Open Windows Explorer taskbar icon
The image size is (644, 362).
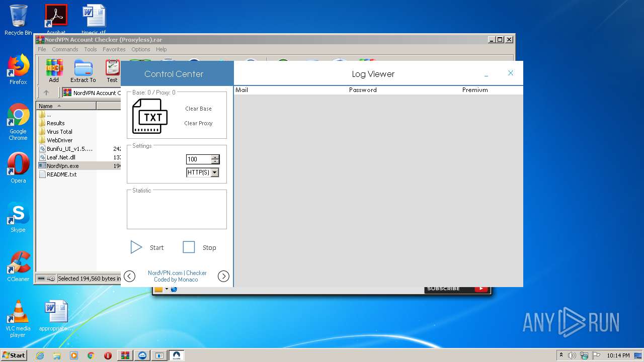[57, 355]
